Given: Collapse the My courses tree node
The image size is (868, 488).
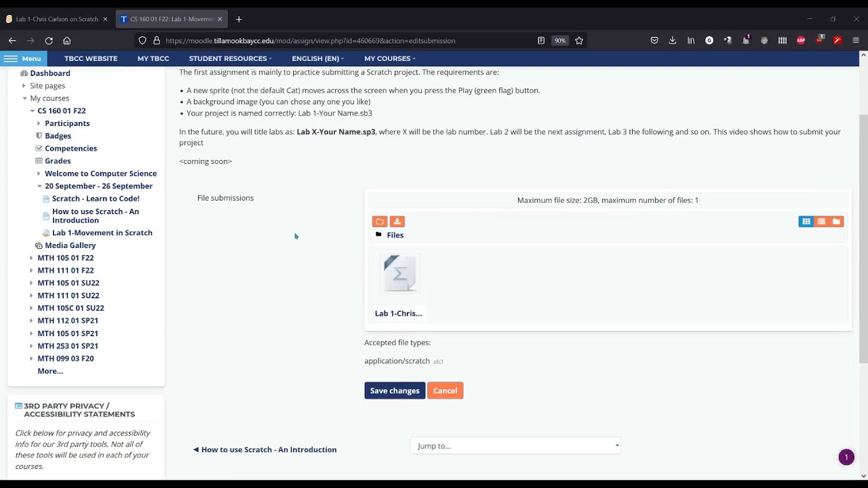Looking at the screenshot, I should pyautogui.click(x=24, y=98).
